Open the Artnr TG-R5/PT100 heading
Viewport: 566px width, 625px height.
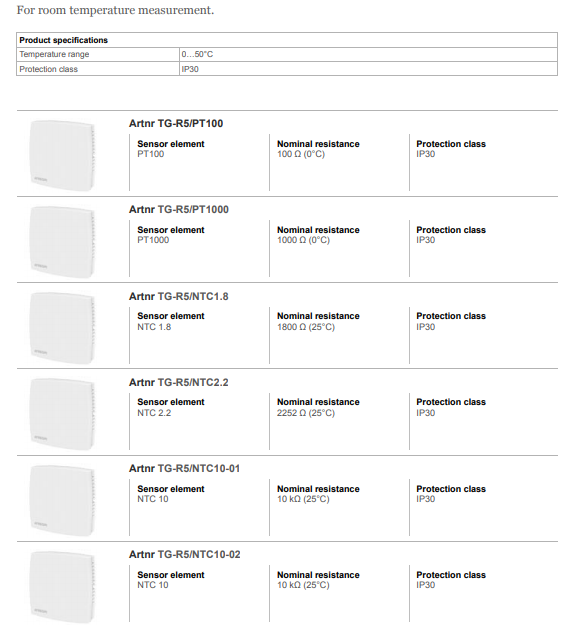tap(176, 124)
